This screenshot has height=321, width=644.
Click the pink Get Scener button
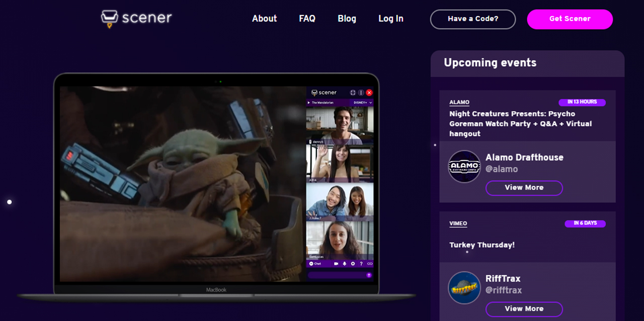point(570,19)
